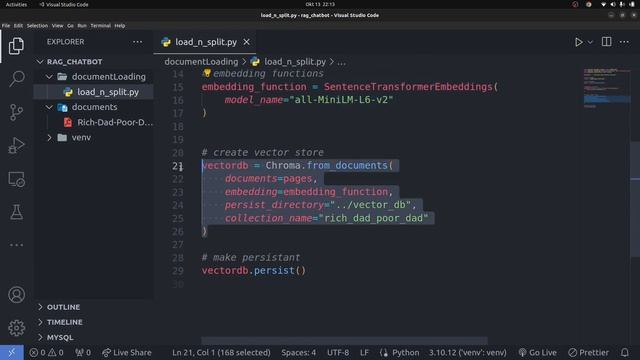Change the UTF-8 file encoding
640x360 pixels.
click(x=338, y=352)
